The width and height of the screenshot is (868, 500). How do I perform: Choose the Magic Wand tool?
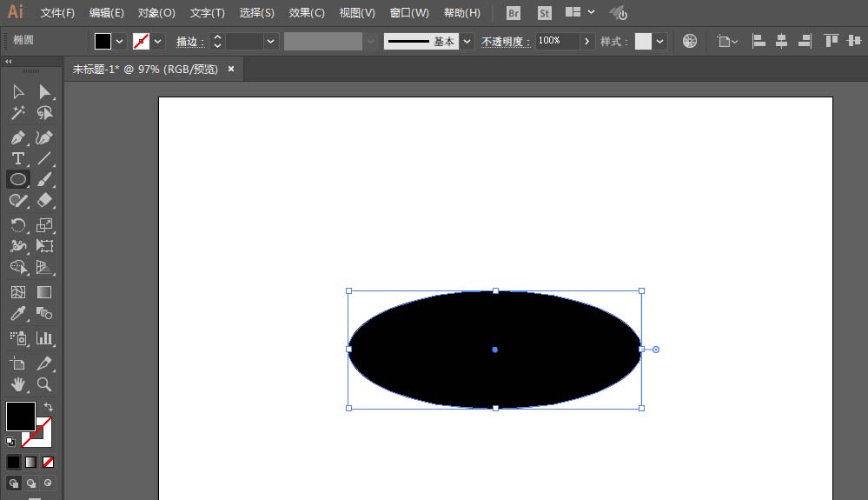[17, 113]
